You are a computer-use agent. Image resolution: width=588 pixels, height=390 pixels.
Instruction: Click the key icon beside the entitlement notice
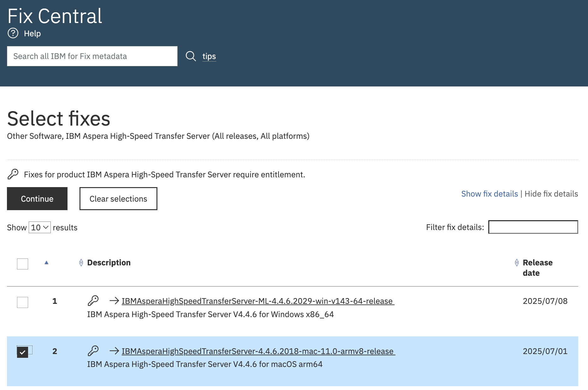[x=13, y=174]
